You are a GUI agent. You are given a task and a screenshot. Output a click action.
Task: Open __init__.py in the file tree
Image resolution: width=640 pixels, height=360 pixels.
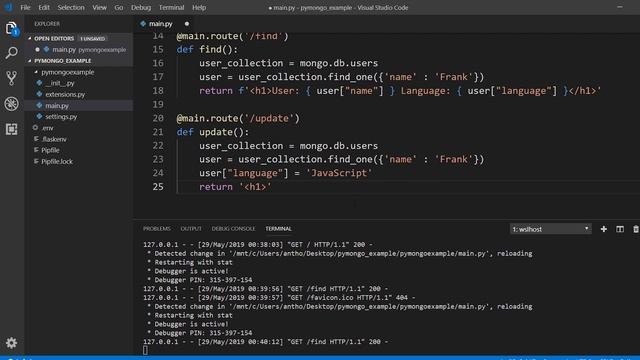(60, 83)
